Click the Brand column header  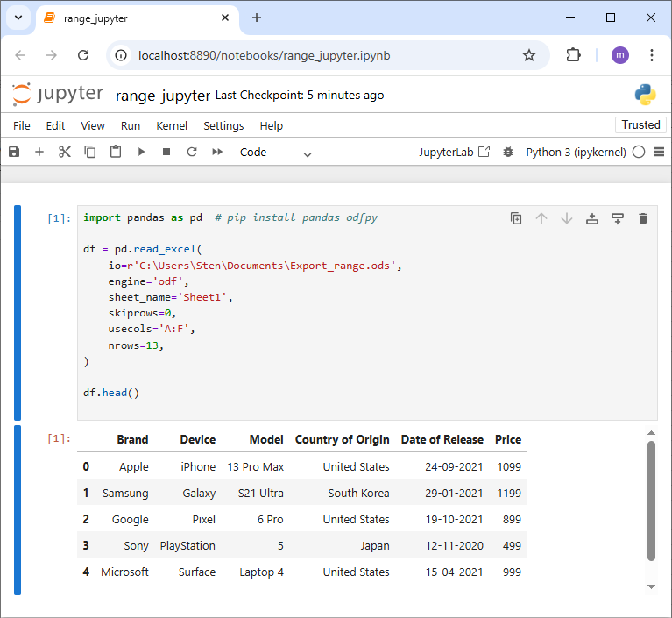pos(132,439)
